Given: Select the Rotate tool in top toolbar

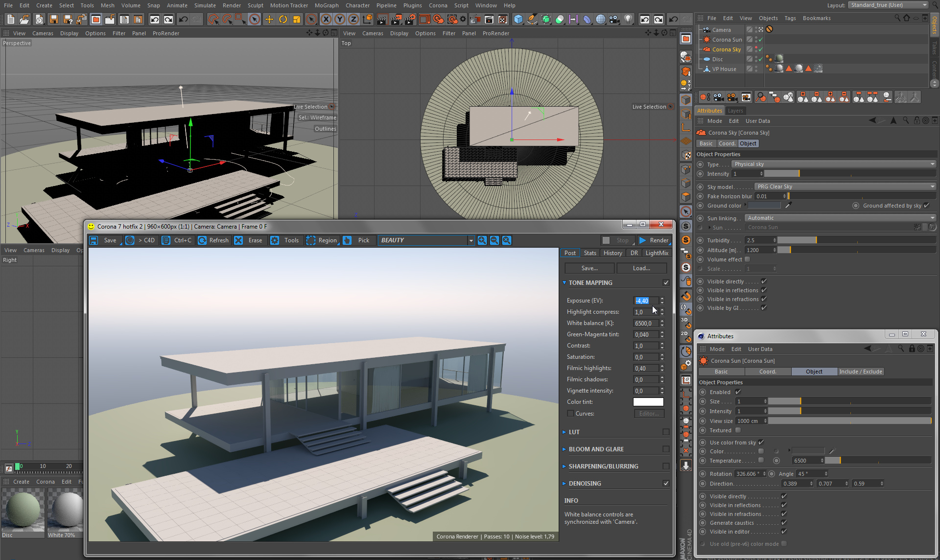Looking at the screenshot, I should click(283, 20).
